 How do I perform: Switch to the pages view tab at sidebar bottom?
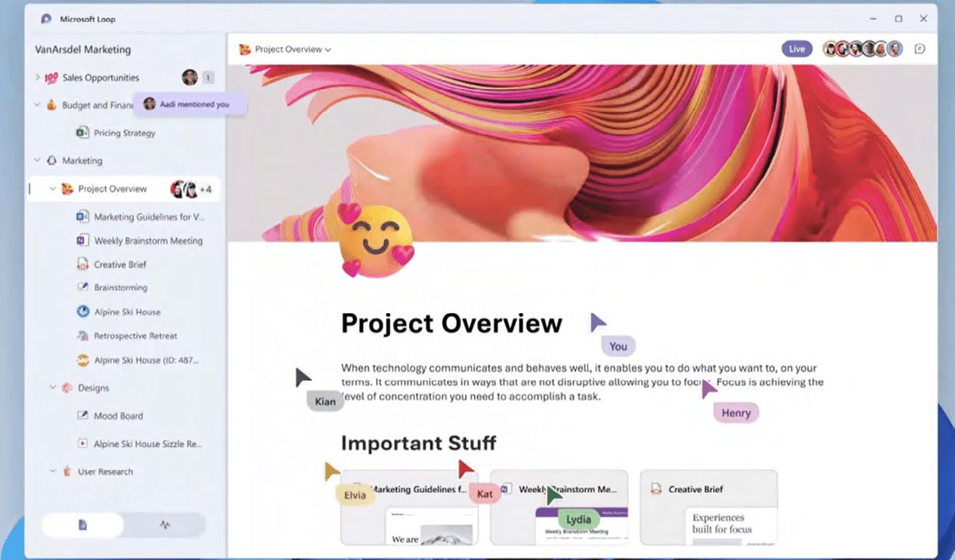pyautogui.click(x=83, y=525)
